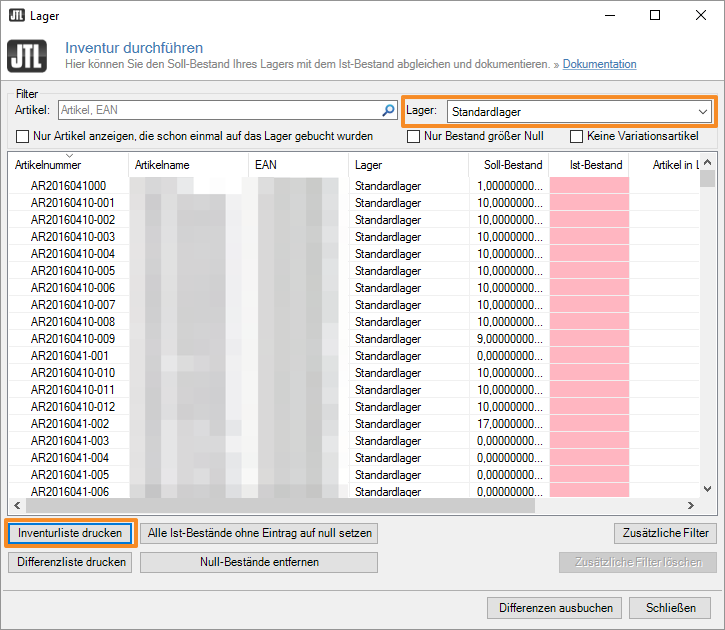725x630 pixels.
Task: Sort by Lager column header
Action: 408,165
